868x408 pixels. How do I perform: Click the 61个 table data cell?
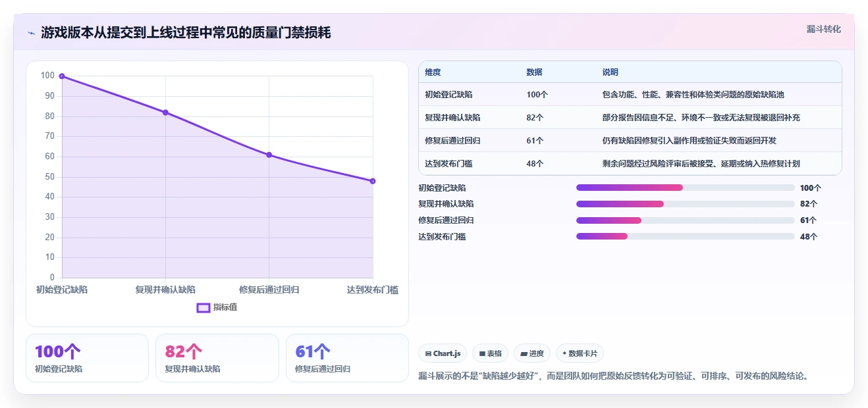[535, 141]
